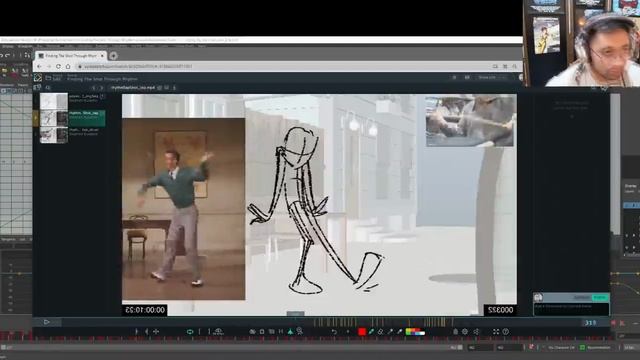Go to previous item with left chevron

(x=93, y=88)
